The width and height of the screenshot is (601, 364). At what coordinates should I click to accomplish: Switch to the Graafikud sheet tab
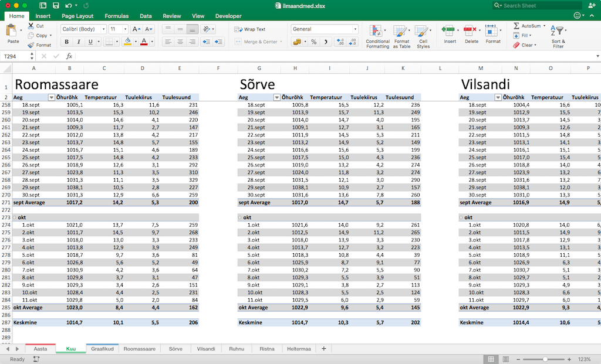tap(102, 349)
